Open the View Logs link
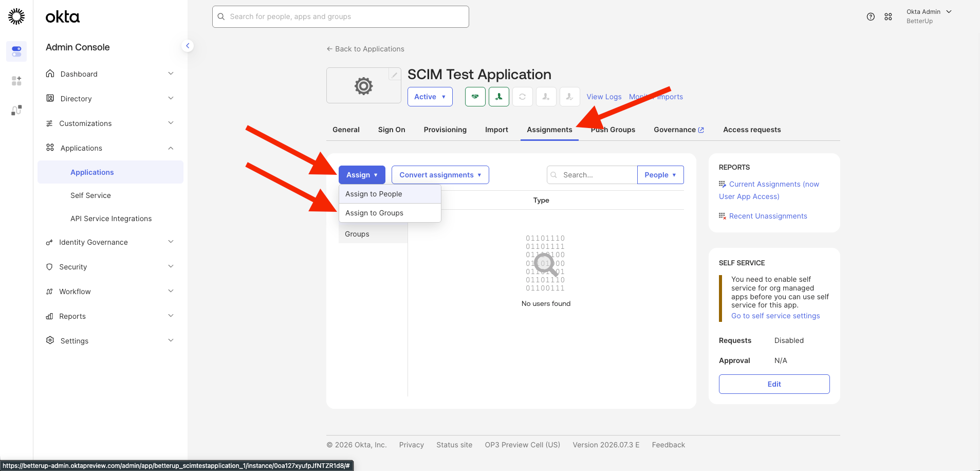This screenshot has height=471, width=980. (x=604, y=97)
